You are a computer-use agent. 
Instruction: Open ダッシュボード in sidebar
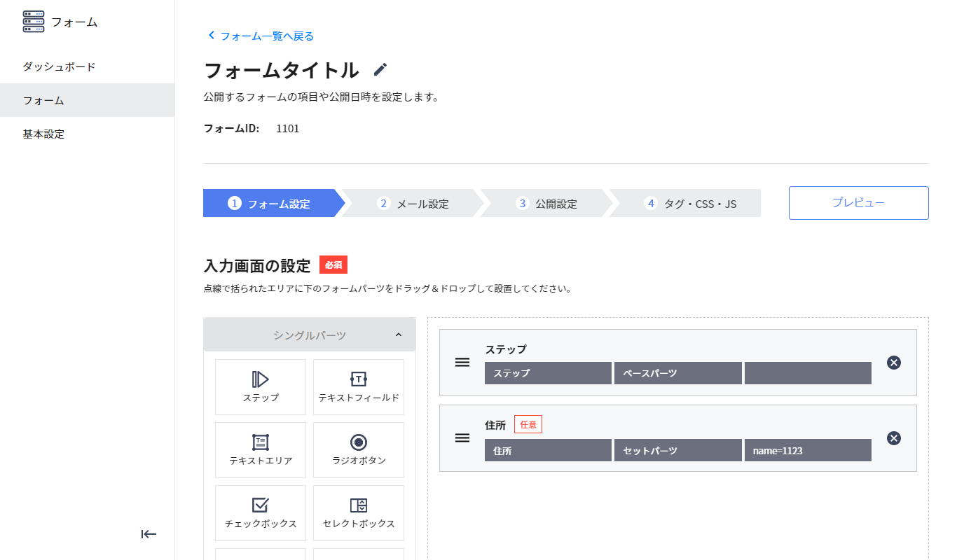click(87, 66)
